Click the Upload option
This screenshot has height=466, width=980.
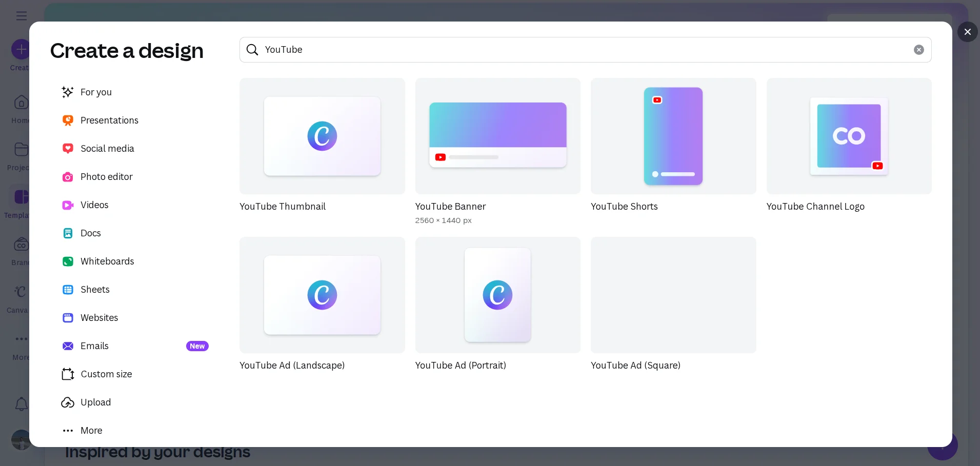[x=95, y=402]
